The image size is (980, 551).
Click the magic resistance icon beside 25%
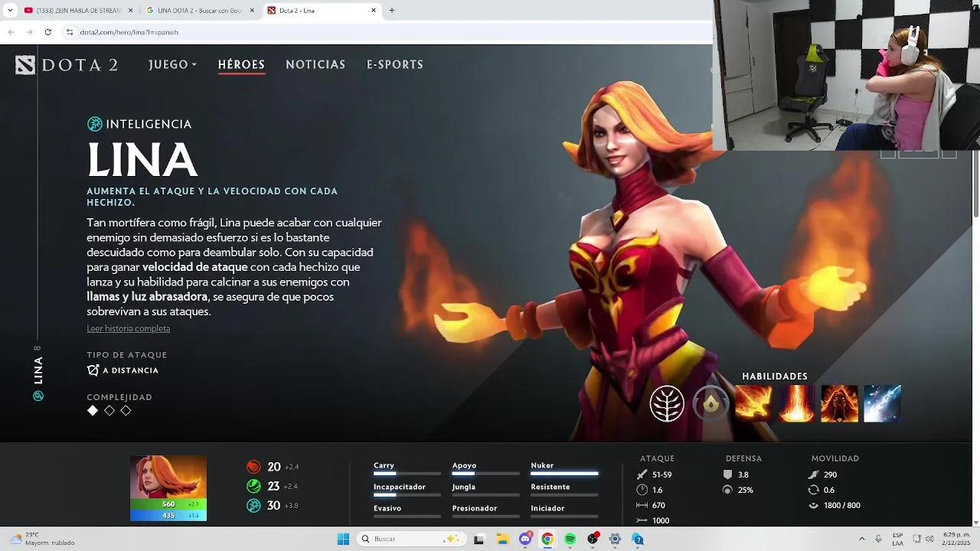pyautogui.click(x=727, y=490)
